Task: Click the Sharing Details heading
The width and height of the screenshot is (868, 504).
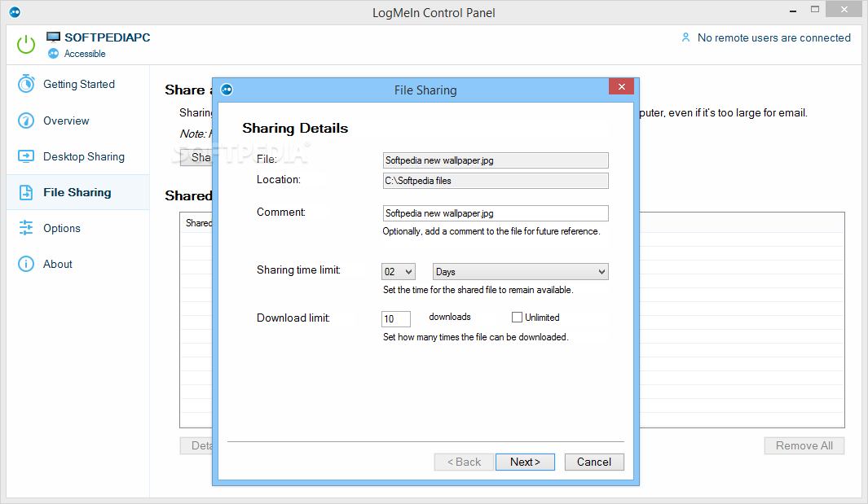Action: (295, 129)
